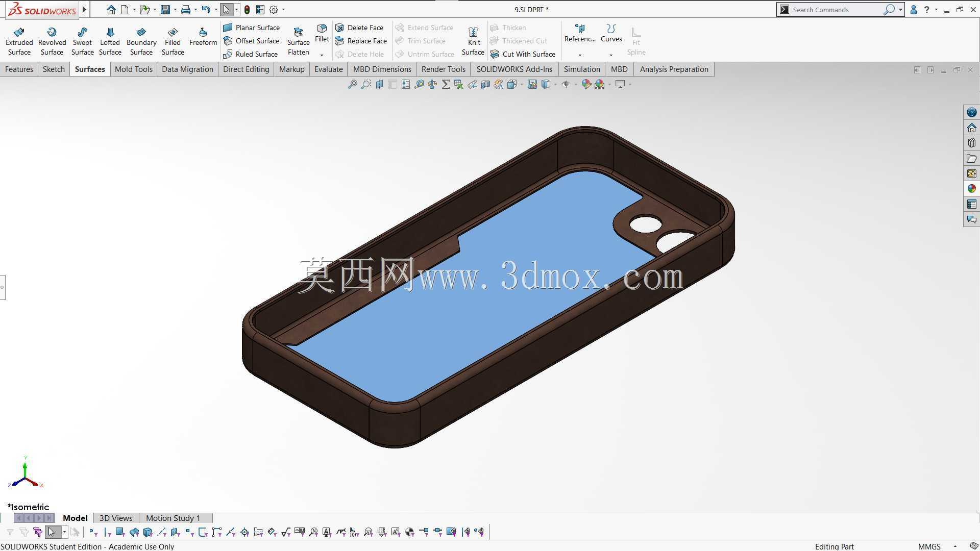Click MMGS unit system in status bar
The height and width of the screenshot is (551, 980).
point(929,546)
